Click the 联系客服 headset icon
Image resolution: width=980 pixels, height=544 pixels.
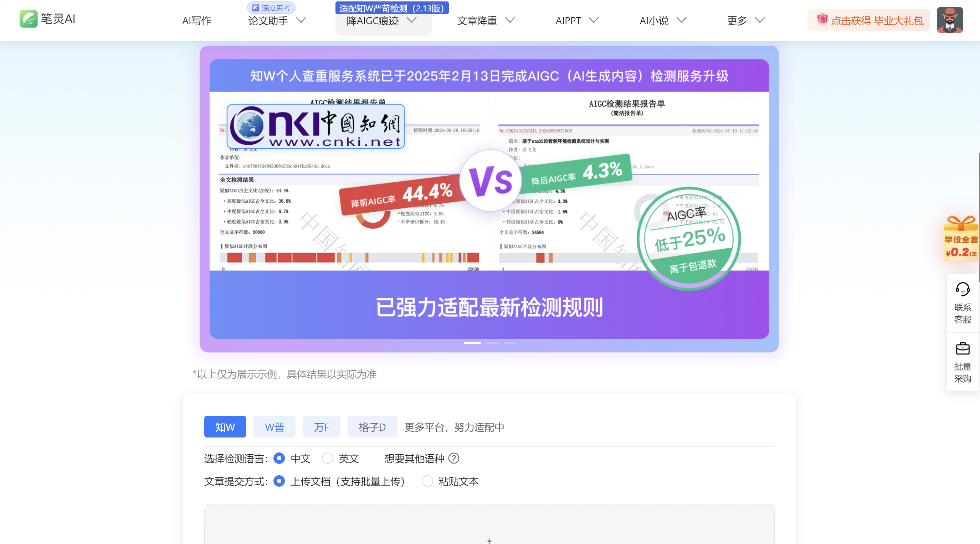(963, 290)
